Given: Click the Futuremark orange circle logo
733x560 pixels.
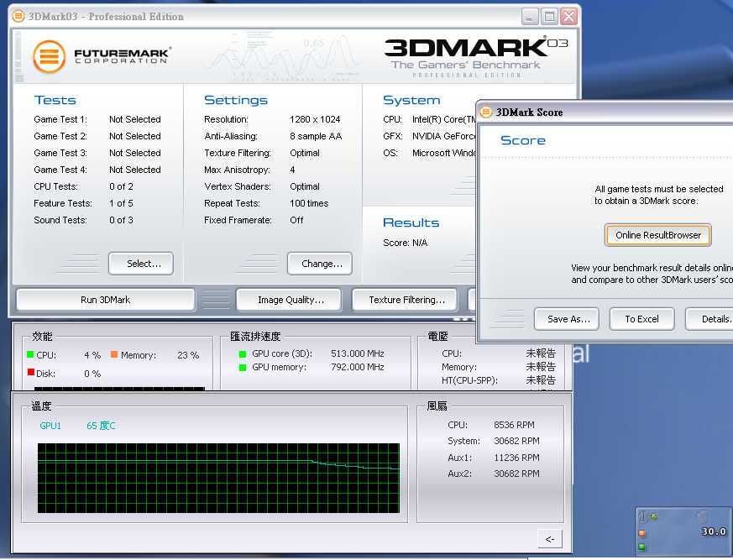Looking at the screenshot, I should point(49,56).
